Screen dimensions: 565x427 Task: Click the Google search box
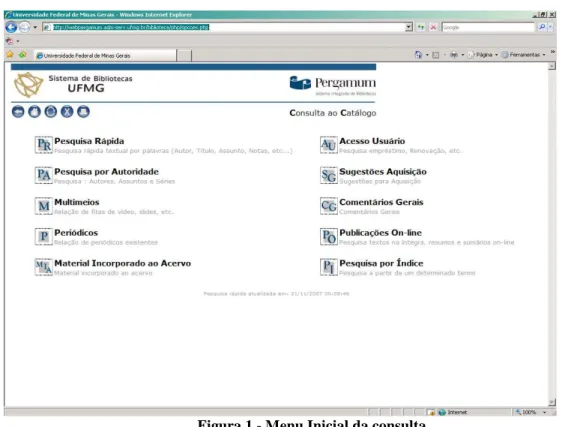pyautogui.click(x=488, y=27)
